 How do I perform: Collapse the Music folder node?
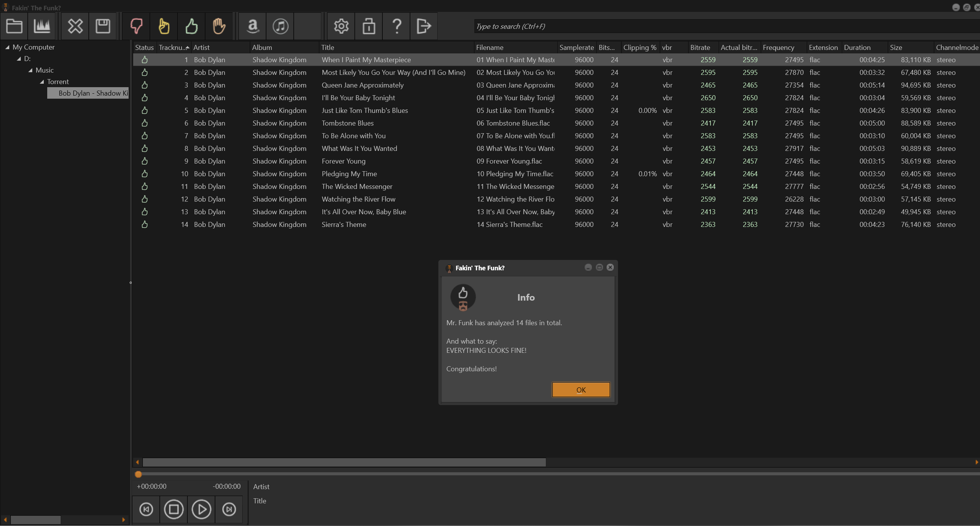point(31,70)
